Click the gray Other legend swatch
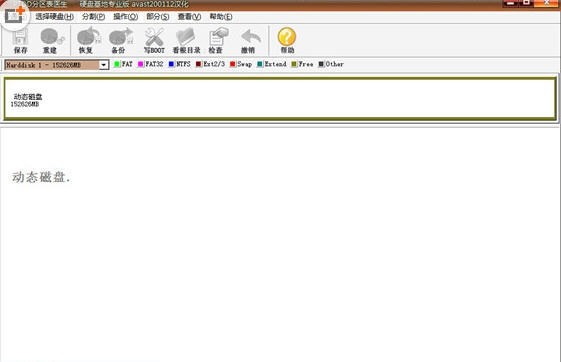 point(321,64)
